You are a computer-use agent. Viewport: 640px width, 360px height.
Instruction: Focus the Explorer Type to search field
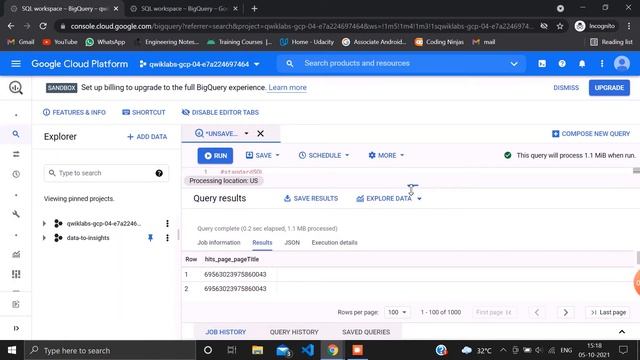106,173
